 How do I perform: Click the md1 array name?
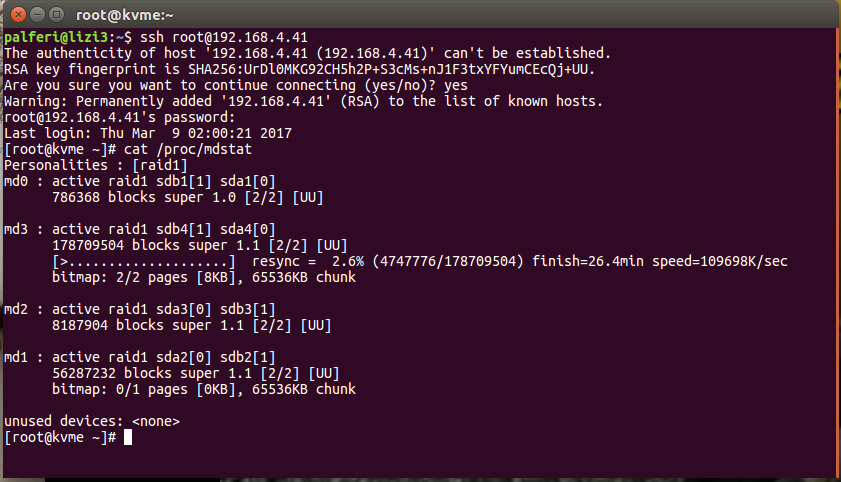pos(16,357)
